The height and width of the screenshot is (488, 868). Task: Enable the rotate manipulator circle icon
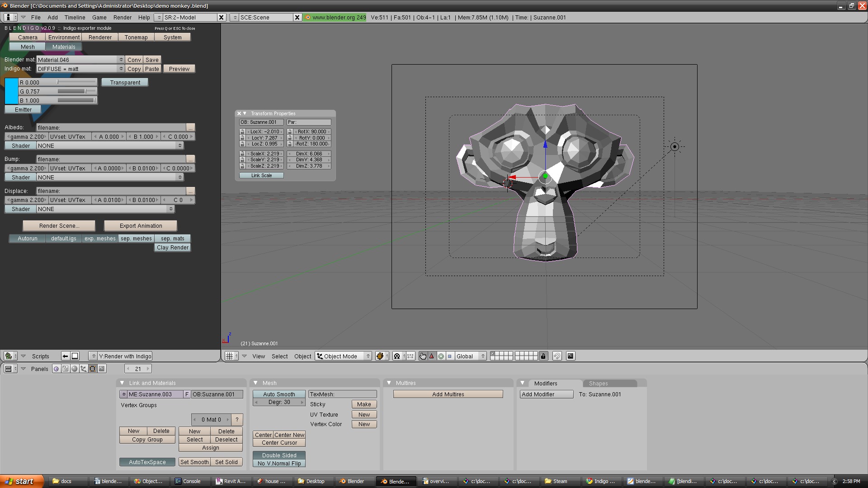click(x=441, y=356)
